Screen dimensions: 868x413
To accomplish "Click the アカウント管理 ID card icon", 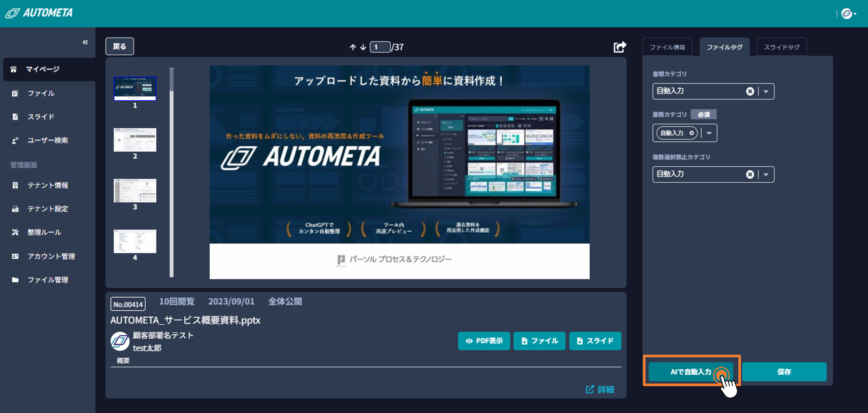I will click(x=15, y=256).
